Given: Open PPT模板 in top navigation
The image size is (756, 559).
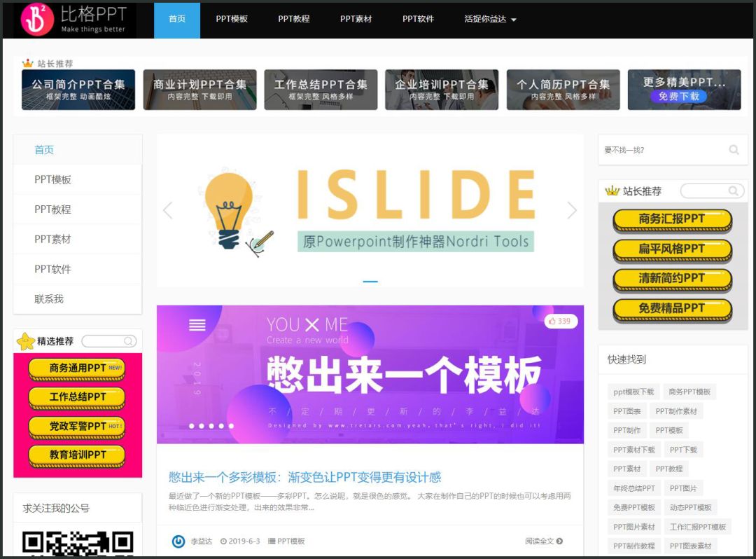Looking at the screenshot, I should coord(232,20).
